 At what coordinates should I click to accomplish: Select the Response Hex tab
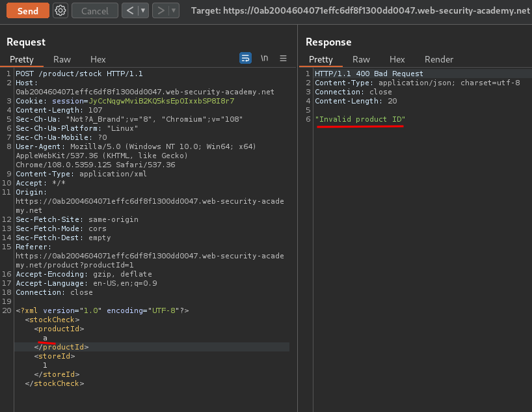point(397,59)
